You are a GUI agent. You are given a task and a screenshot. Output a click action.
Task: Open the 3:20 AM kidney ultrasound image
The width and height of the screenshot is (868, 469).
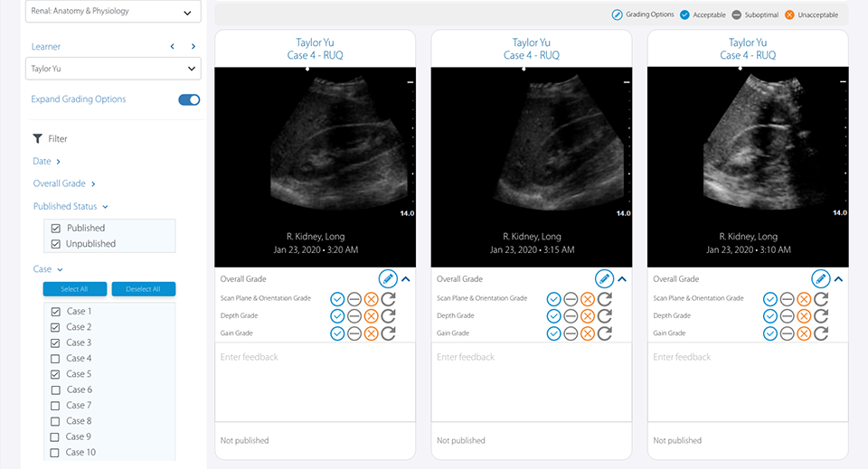coord(315,167)
